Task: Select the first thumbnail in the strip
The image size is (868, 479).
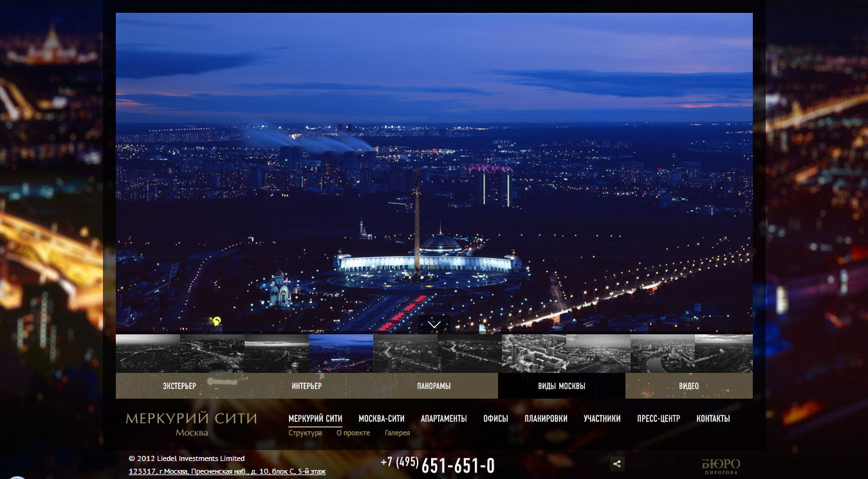Action: [148, 354]
